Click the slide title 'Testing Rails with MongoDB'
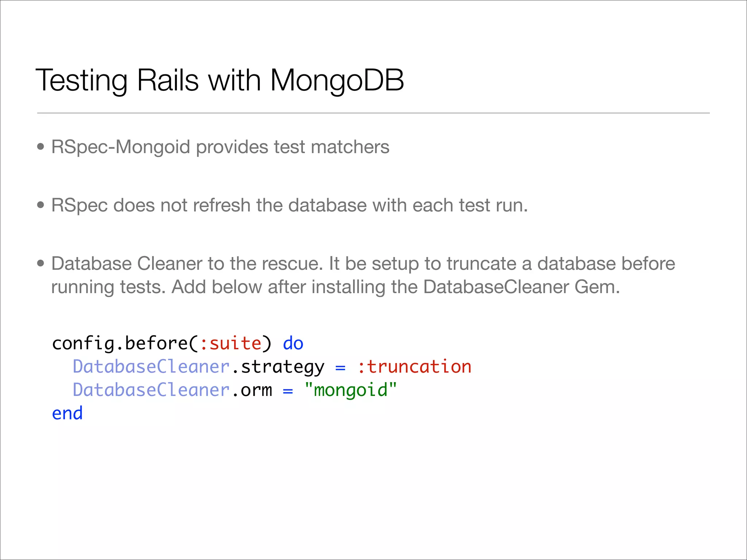The image size is (747, 560). 220,80
